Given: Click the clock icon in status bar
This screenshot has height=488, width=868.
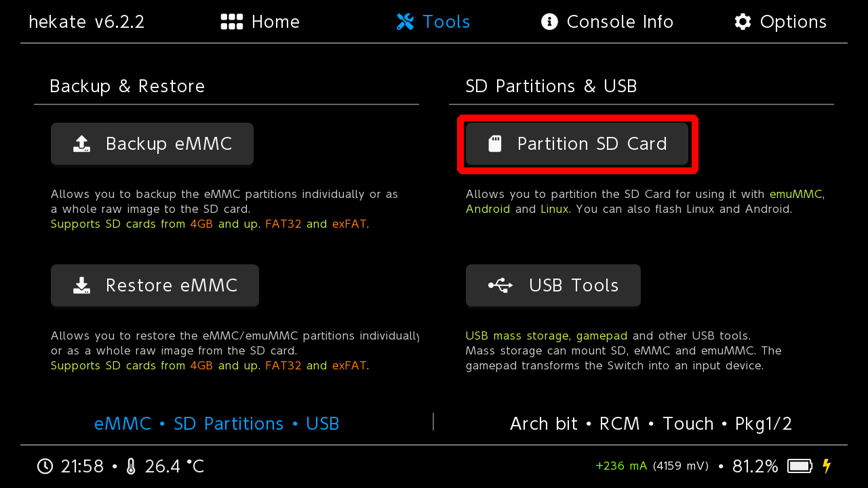Looking at the screenshot, I should (45, 466).
